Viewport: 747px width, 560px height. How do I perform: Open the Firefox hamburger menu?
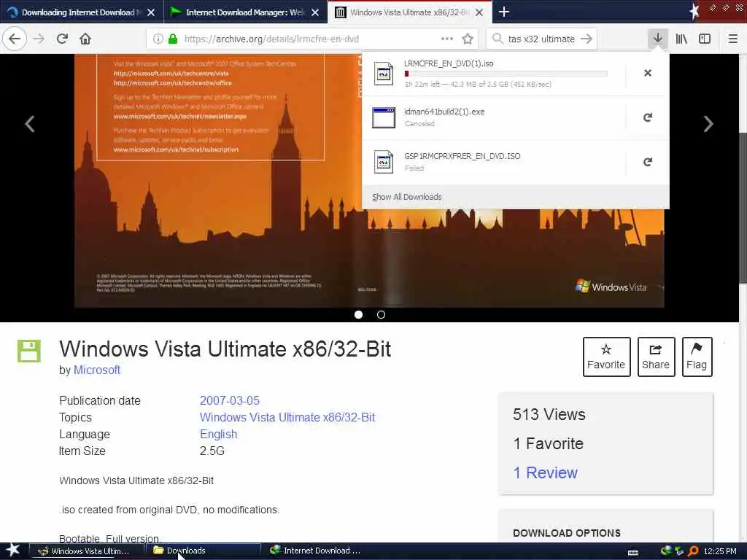732,39
